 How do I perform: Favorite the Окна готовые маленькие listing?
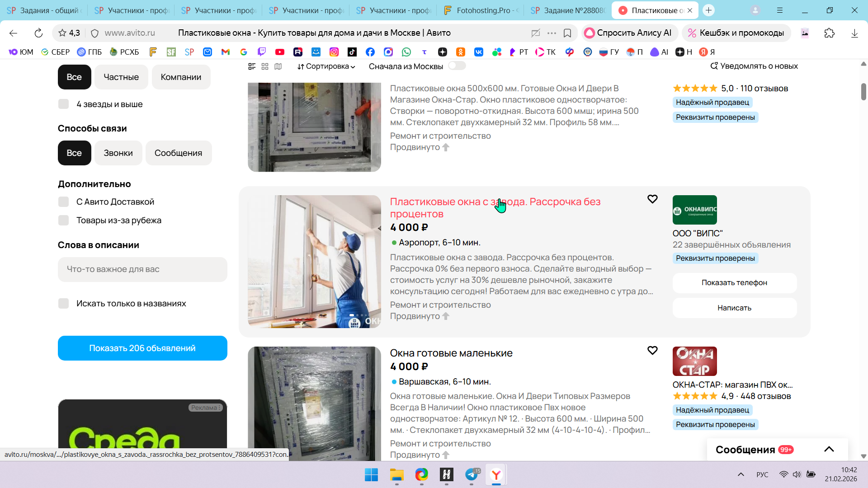tap(652, 351)
